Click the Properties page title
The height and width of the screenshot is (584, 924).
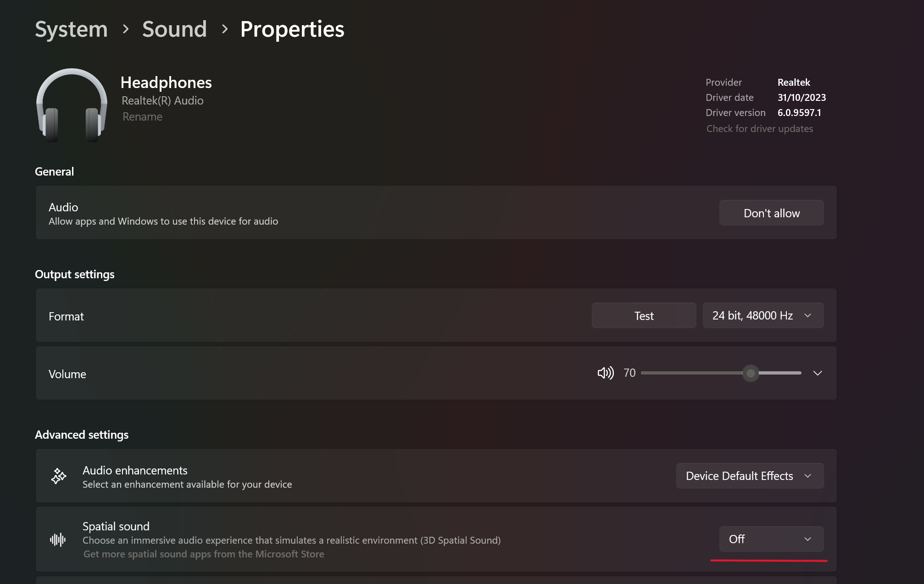292,29
